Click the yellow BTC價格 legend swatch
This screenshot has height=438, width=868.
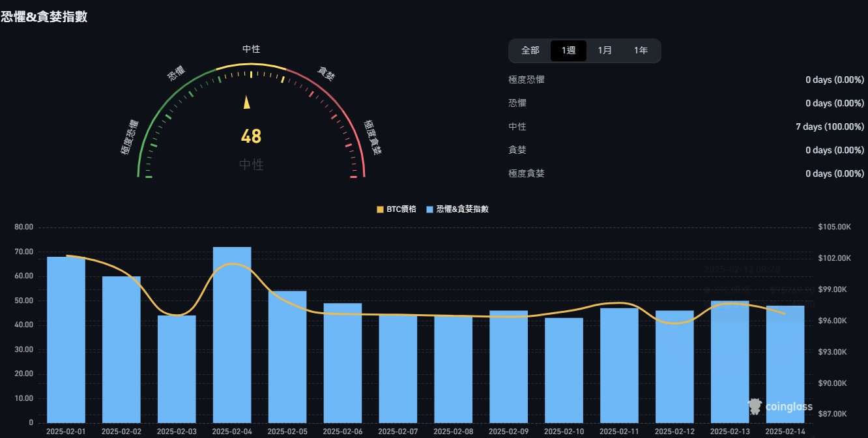tap(381, 209)
